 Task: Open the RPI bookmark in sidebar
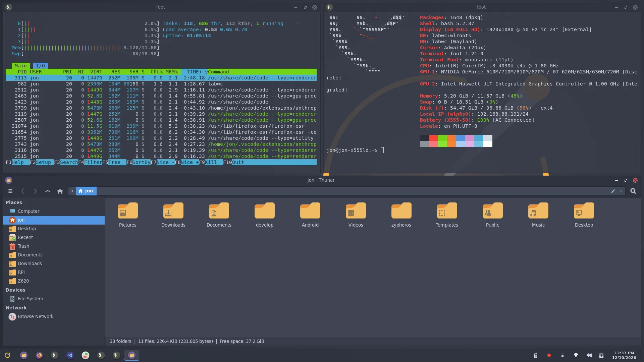click(x=54, y=272)
